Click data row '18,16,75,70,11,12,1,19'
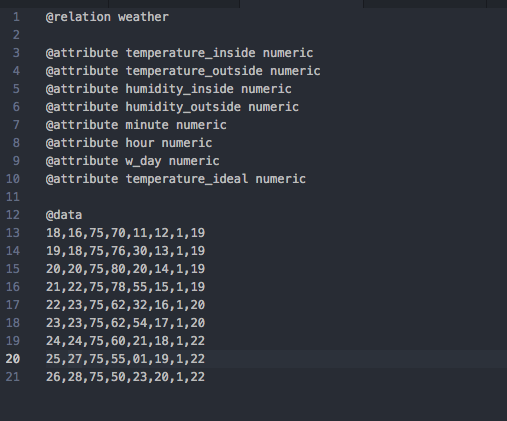Image resolution: width=507 pixels, height=421 pixels. coord(125,233)
